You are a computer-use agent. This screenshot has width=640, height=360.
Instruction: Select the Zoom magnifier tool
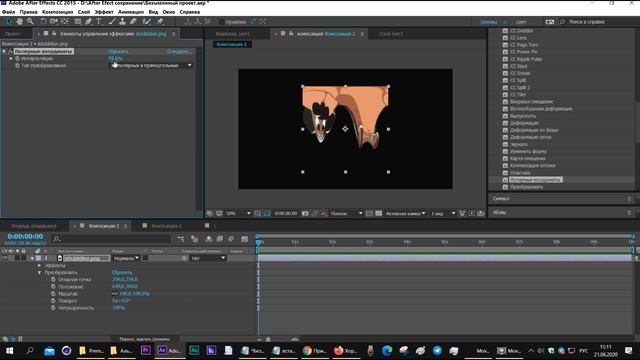point(30,21)
